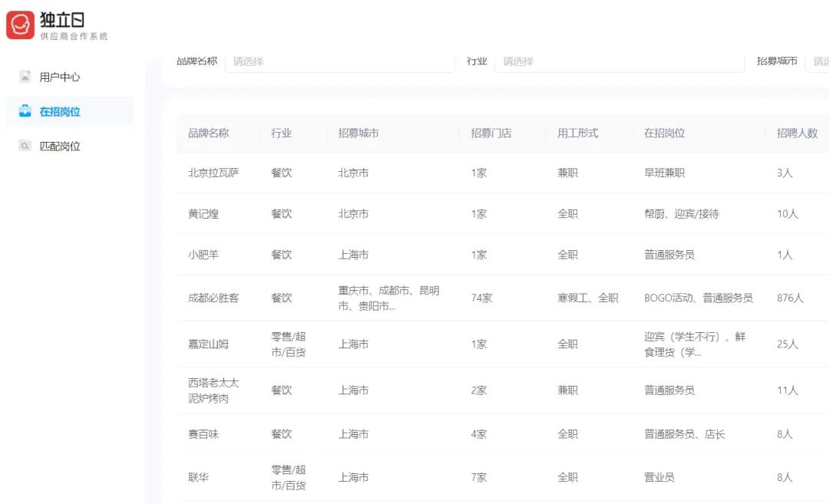Click the 2家 stores cell
The image size is (829, 504).
(479, 390)
